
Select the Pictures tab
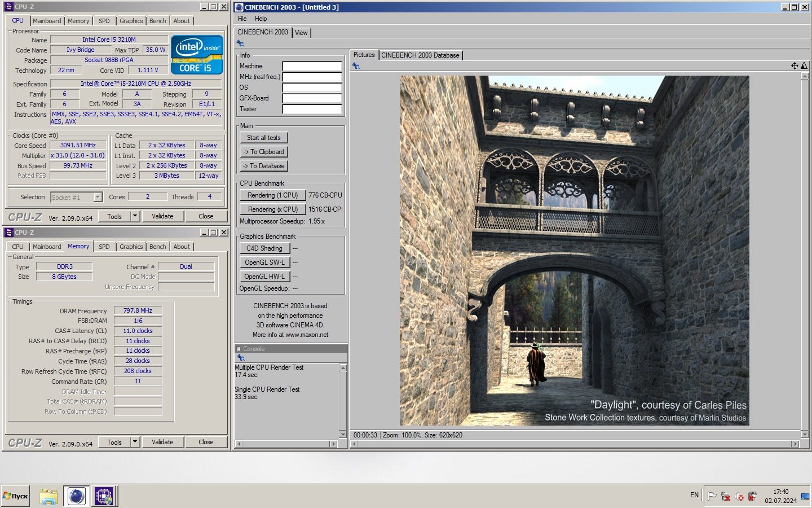(364, 55)
